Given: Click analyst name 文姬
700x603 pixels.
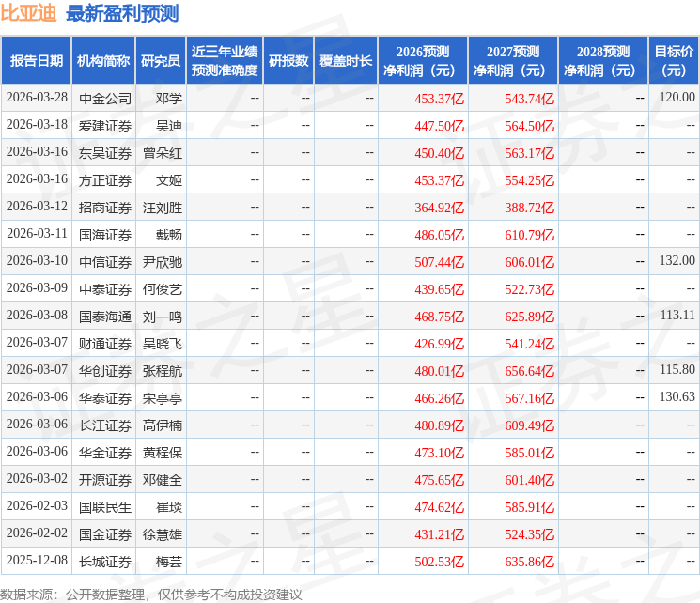Looking at the screenshot, I should (x=169, y=180).
